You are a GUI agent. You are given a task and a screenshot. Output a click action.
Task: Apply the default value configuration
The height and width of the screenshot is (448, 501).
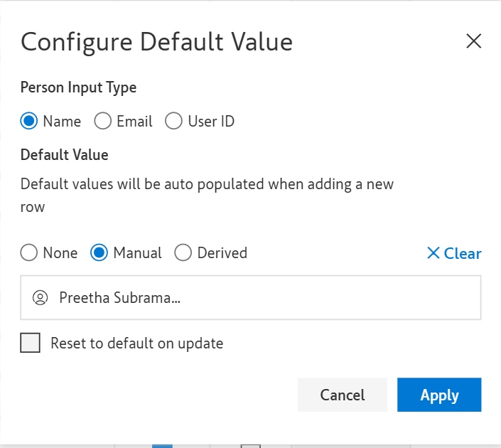click(439, 395)
